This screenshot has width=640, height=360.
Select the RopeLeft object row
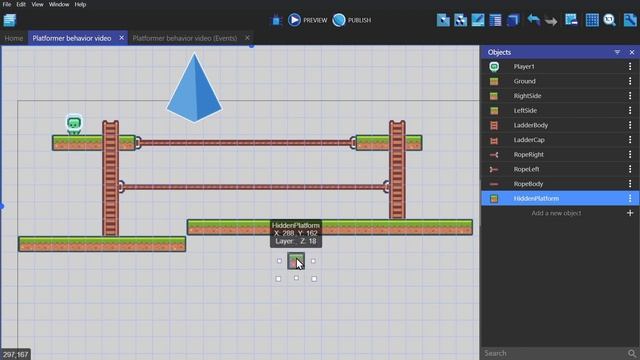click(x=560, y=169)
